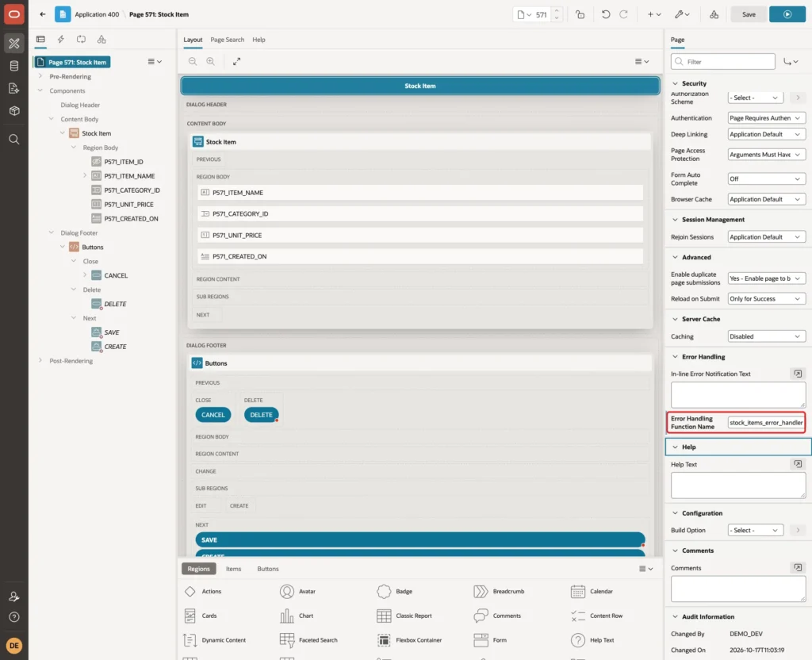Image resolution: width=812 pixels, height=660 pixels.
Task: Select P571_UNIT_PRICE in the rendering tree
Action: coord(128,205)
